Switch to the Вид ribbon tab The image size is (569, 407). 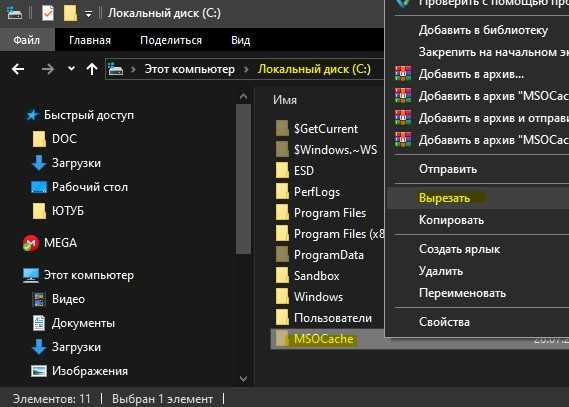click(241, 40)
